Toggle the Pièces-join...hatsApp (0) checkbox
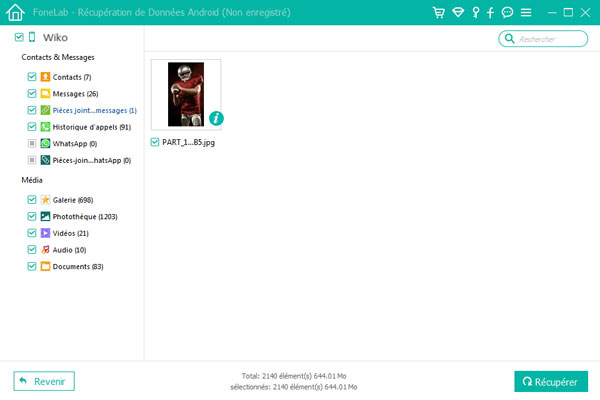 [x=32, y=160]
